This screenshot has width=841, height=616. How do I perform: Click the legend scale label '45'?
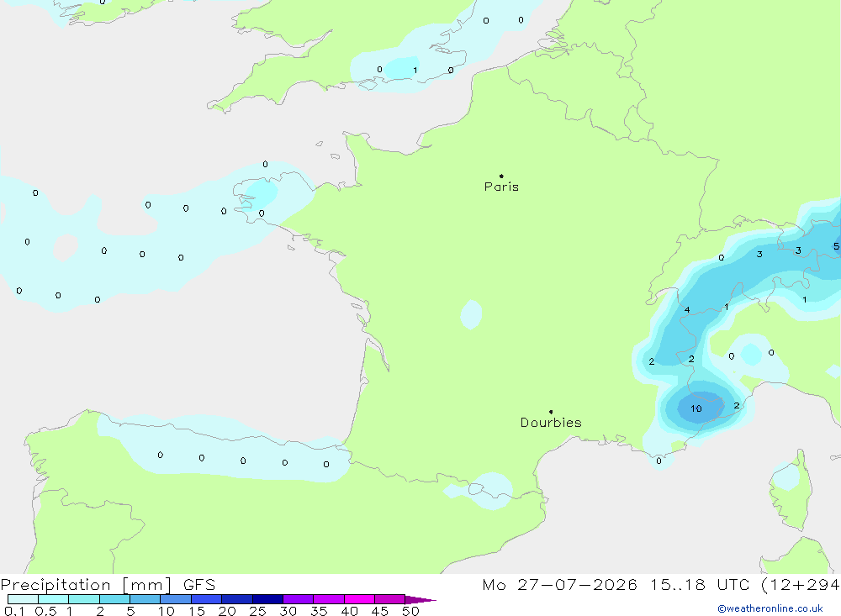[380, 611]
